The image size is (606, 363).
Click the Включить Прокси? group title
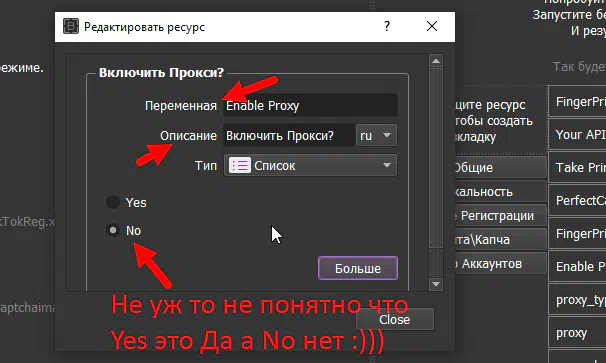click(162, 73)
